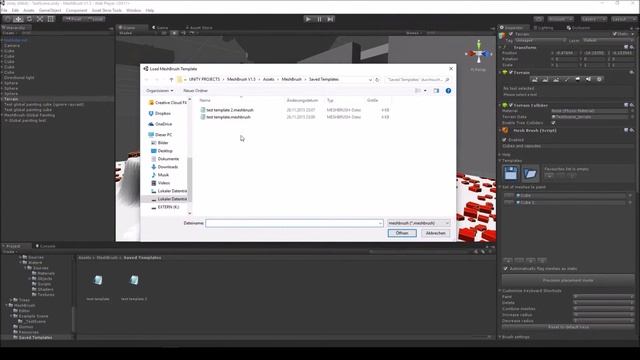
Task: Open terrain settings gear tool
Action: 599,80
